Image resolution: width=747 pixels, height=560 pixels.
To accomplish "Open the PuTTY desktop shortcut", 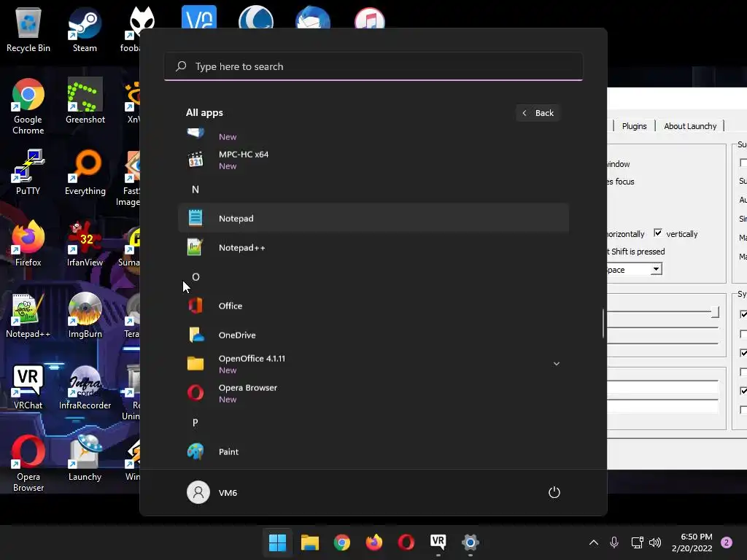I will pyautogui.click(x=28, y=172).
